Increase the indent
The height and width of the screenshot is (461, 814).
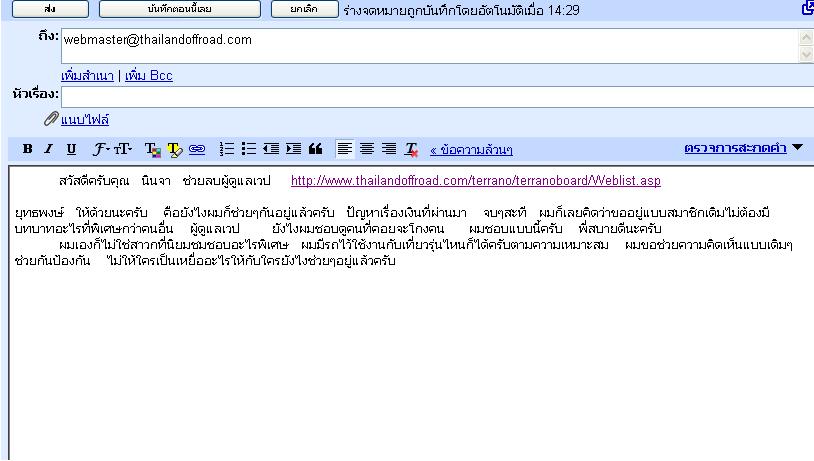tap(293, 149)
